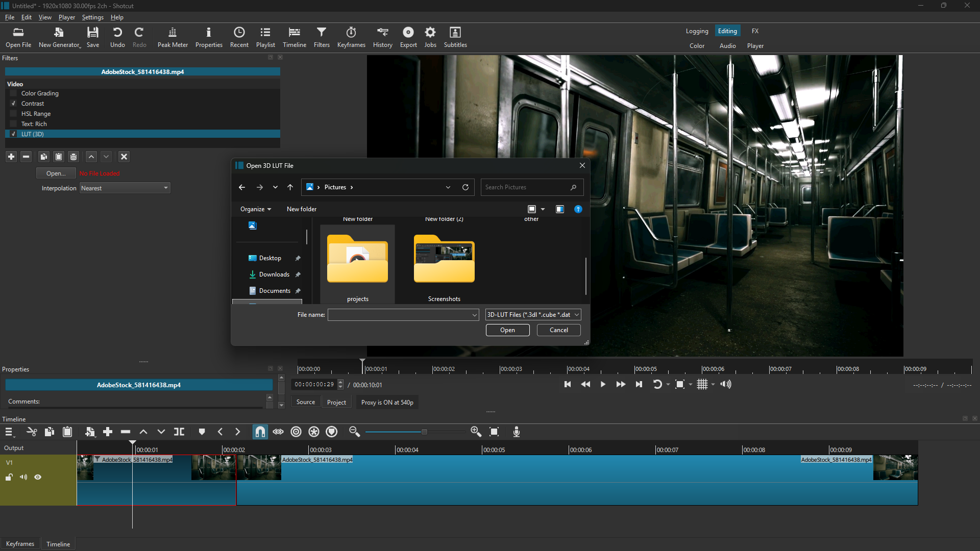Open the Subtitles panel
Image resolution: width=980 pixels, height=551 pixels.
coord(455,38)
